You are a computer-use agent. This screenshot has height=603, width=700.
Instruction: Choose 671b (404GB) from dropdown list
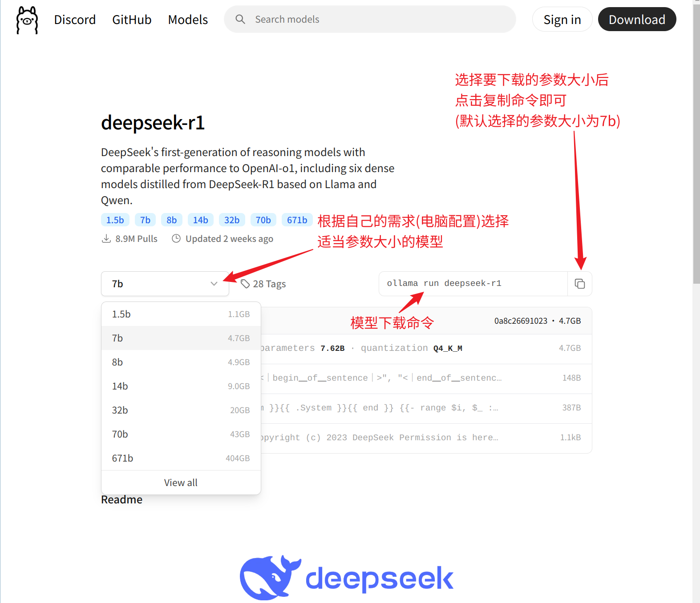181,458
